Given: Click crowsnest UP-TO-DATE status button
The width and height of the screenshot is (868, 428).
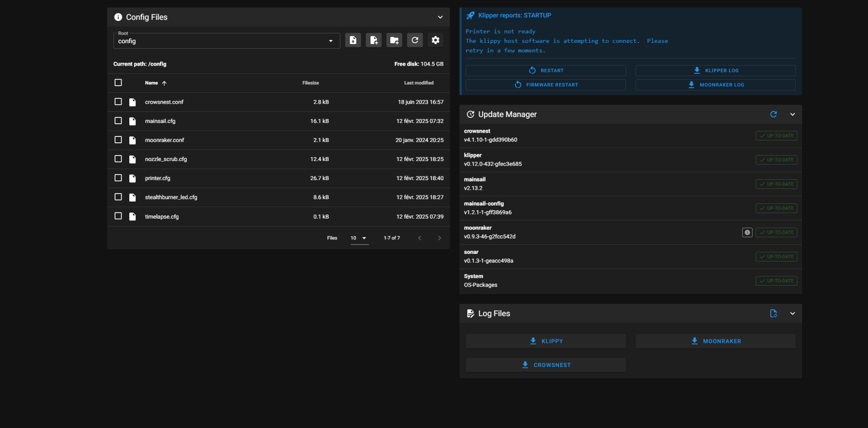Looking at the screenshot, I should click(x=776, y=136).
